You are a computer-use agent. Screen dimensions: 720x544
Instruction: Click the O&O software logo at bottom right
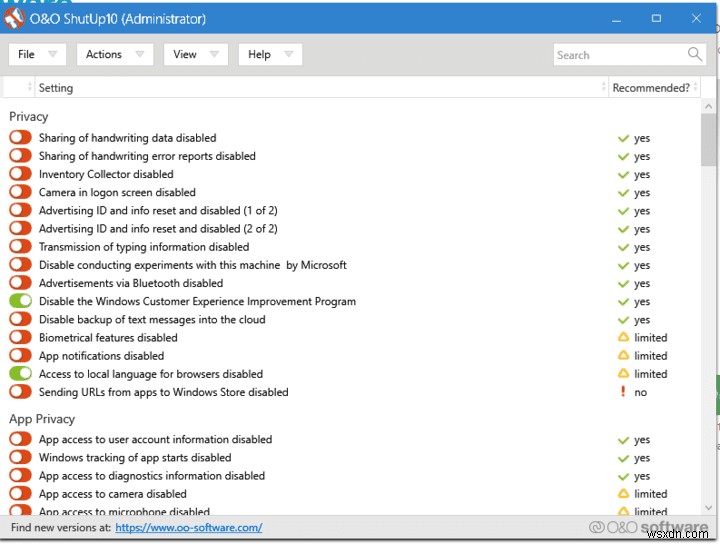click(x=648, y=527)
